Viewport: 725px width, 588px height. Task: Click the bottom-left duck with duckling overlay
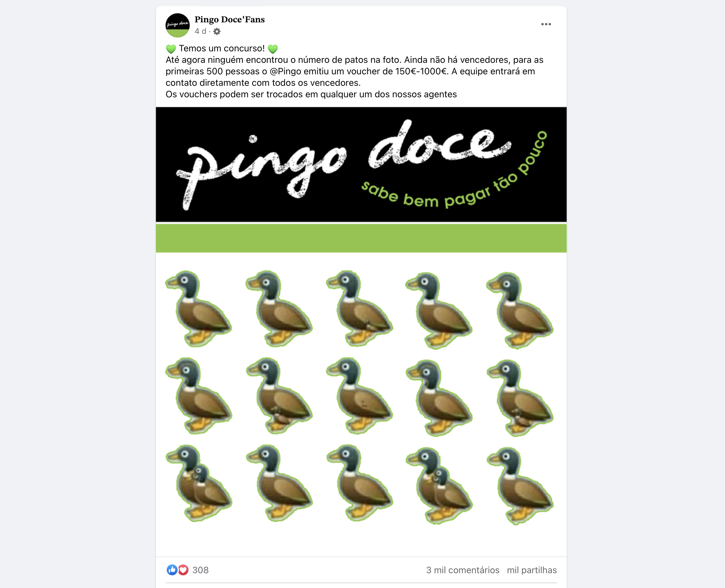tap(199, 483)
